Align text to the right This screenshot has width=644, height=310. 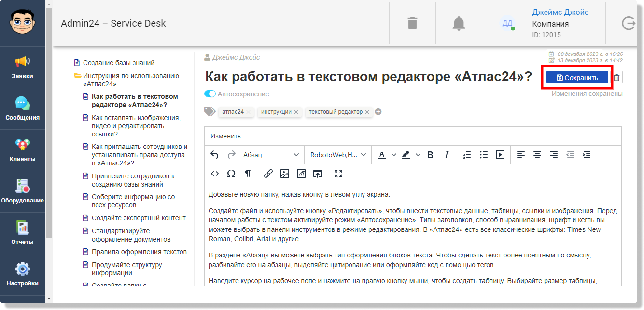554,155
